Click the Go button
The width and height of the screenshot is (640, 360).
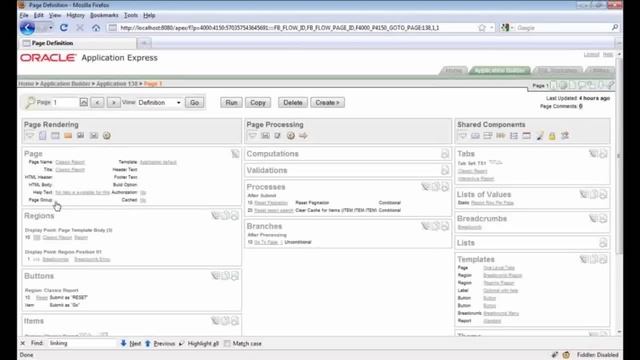(x=195, y=102)
